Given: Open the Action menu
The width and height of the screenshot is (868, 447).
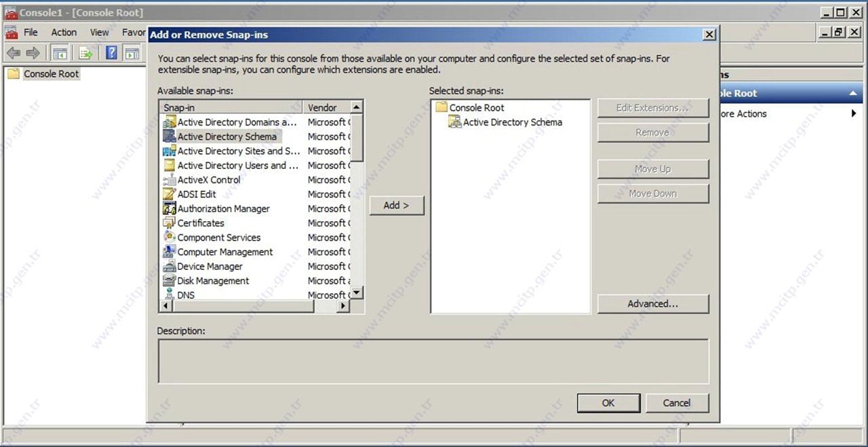Looking at the screenshot, I should pos(64,32).
